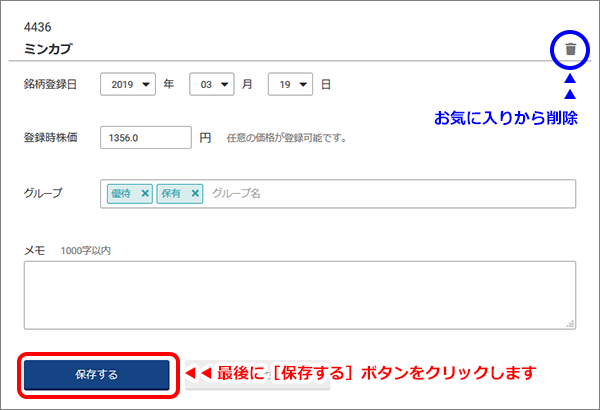Click the 優待 tag label
The height and width of the screenshot is (410, 600).
point(121,193)
